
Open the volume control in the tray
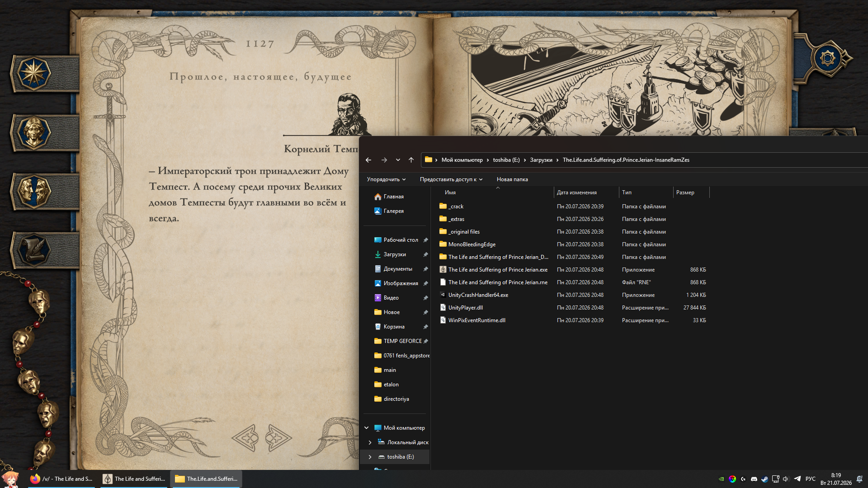[786, 479]
